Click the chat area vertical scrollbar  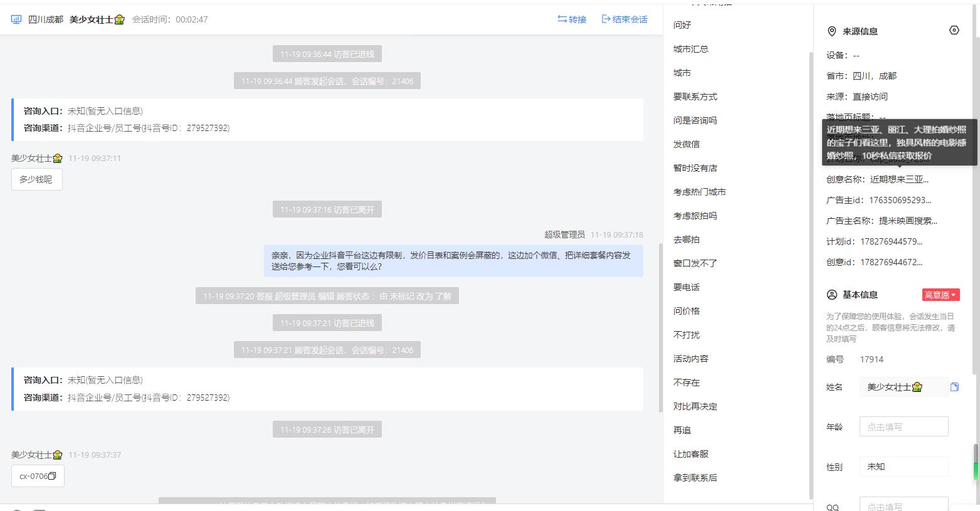(660, 328)
